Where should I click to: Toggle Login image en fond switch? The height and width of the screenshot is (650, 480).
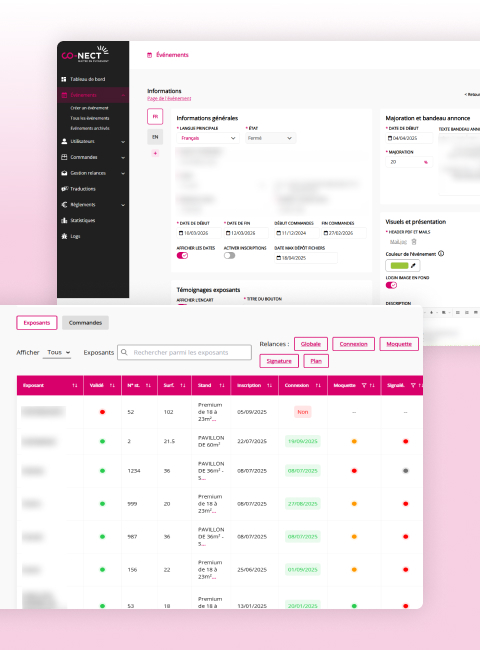(x=391, y=285)
